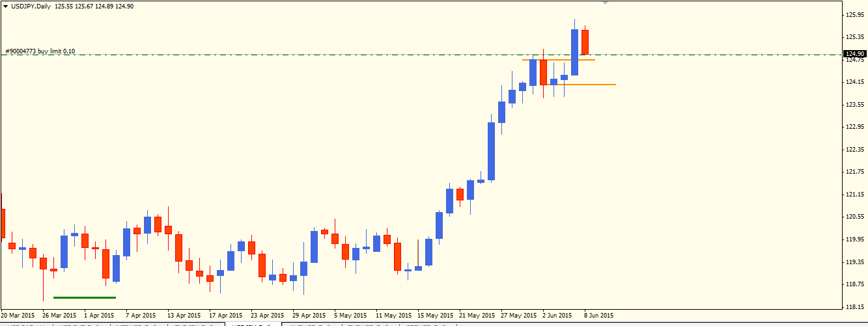Viewport: 868px width, 326px height.
Task: Click the 122.35 price axis label
Action: click(854, 150)
